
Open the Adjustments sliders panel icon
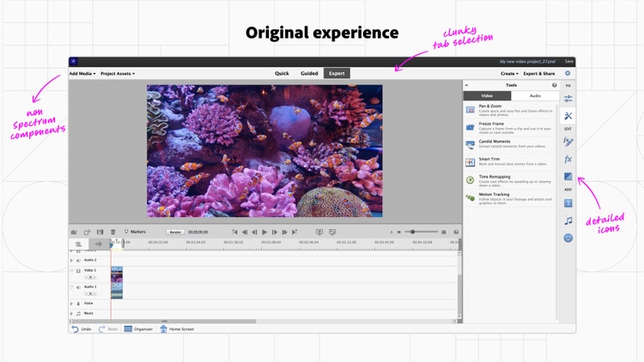[x=568, y=99]
